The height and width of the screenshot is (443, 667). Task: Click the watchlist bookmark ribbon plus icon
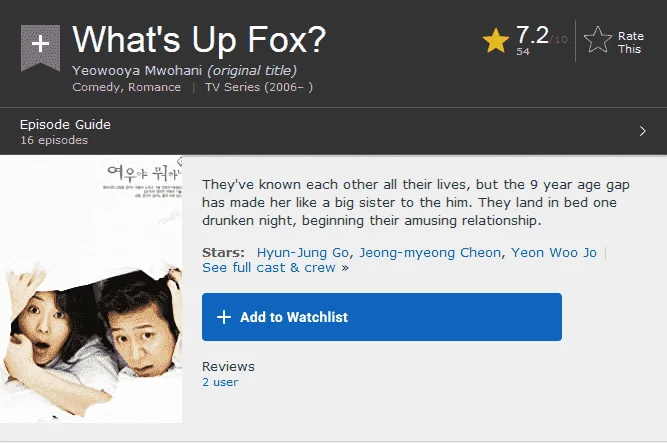40,47
